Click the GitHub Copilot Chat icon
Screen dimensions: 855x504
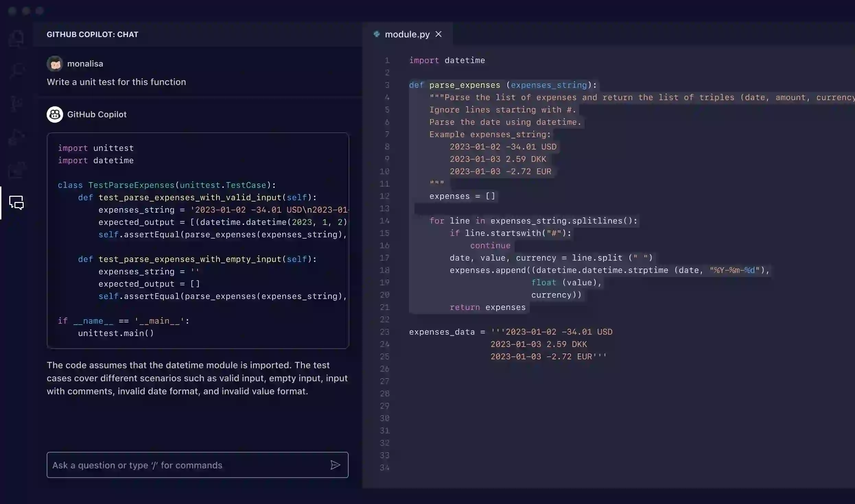(16, 202)
